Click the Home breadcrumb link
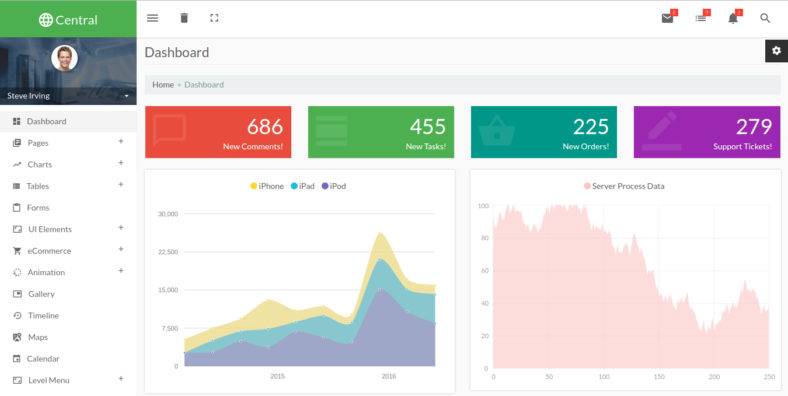Viewport: 788px width, 396px height. click(x=163, y=85)
